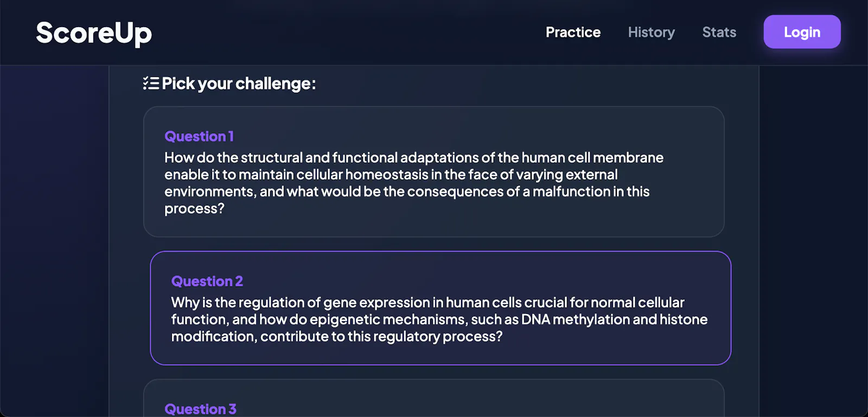Screen dimensions: 868x417
Task: Go to the Stats page
Action: pyautogui.click(x=719, y=32)
